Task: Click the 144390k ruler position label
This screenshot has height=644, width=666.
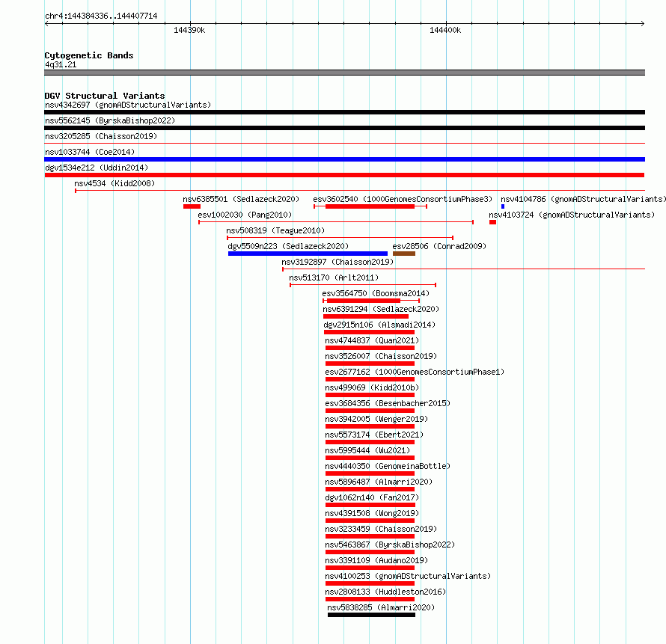Action: pos(189,30)
